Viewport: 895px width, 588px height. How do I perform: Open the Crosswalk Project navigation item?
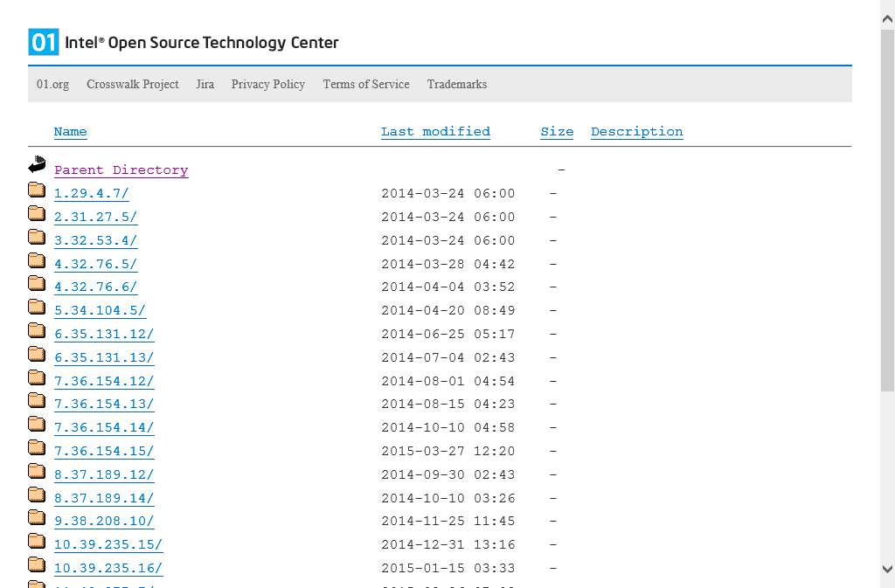(x=133, y=85)
